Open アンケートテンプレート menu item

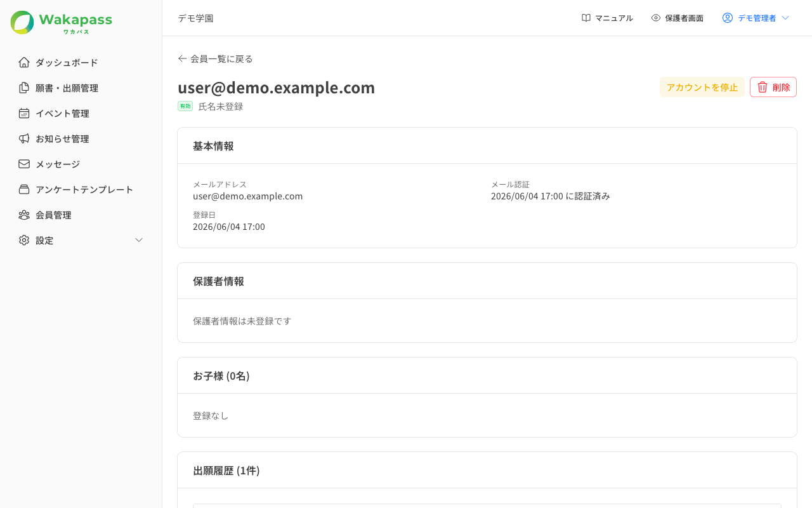click(84, 189)
